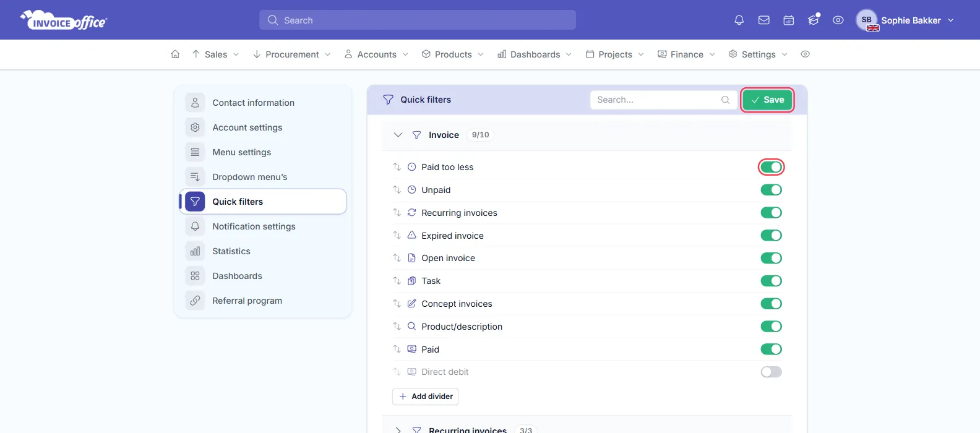
Task: Disable the Open invoice toggle
Action: click(x=771, y=258)
